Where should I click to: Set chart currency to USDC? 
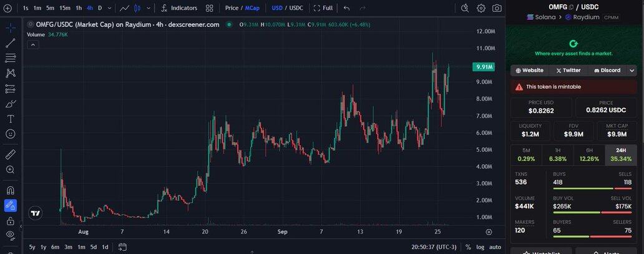(296, 8)
